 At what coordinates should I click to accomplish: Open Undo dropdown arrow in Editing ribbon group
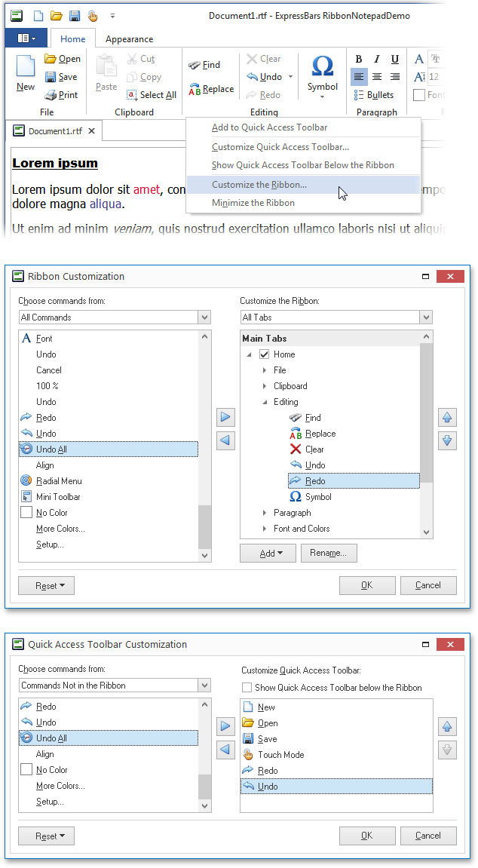pyautogui.click(x=290, y=77)
